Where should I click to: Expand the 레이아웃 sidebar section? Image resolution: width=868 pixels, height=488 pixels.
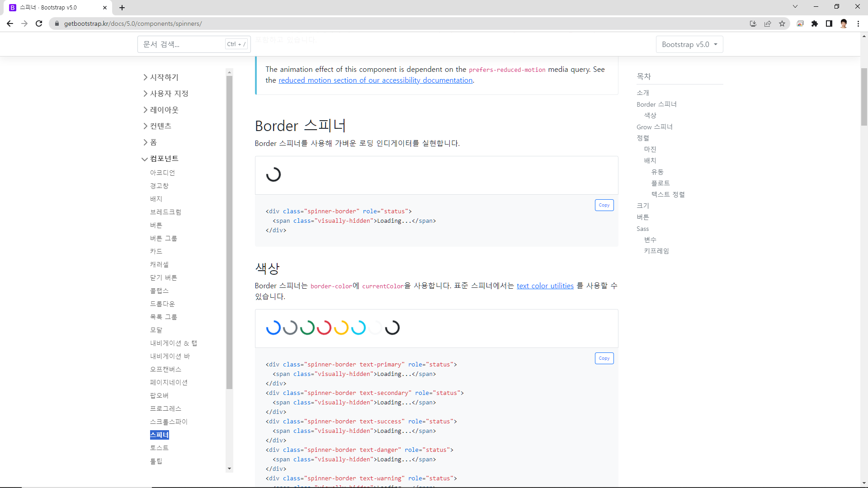(x=164, y=110)
